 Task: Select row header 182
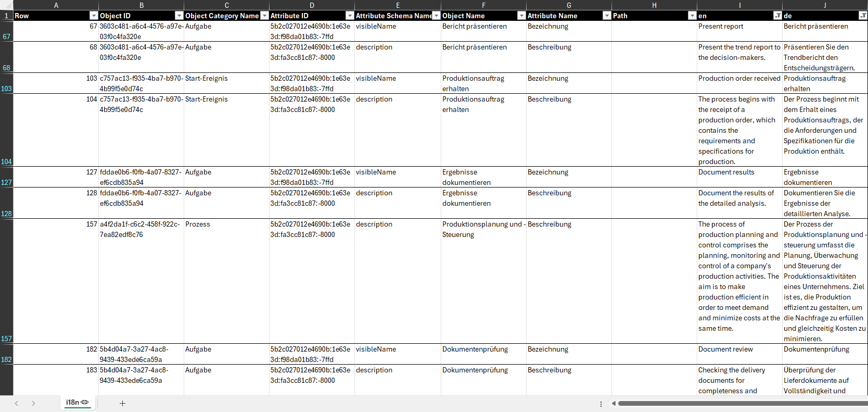6,354
